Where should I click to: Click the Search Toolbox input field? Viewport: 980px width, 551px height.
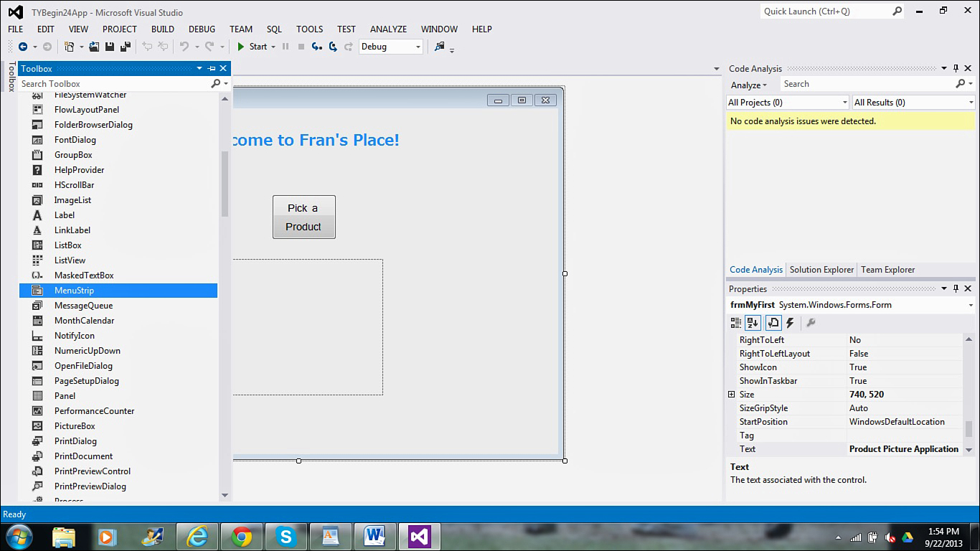(x=115, y=84)
